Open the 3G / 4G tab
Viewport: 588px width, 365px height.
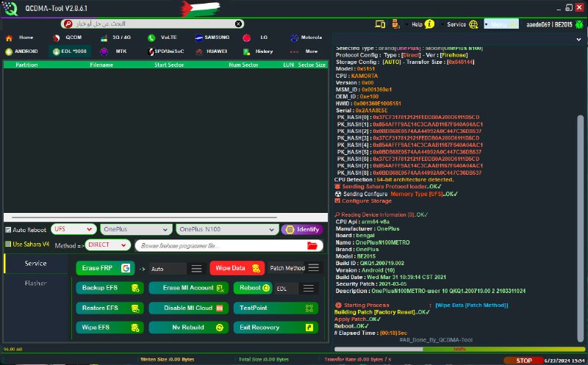116,37
